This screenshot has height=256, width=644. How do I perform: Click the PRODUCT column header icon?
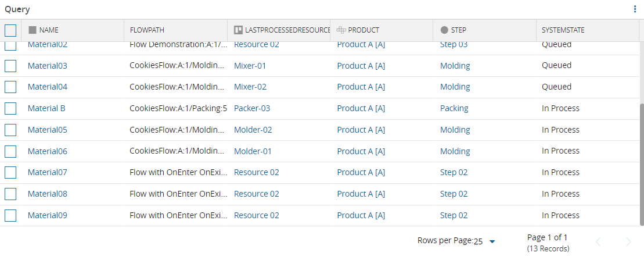[341, 30]
